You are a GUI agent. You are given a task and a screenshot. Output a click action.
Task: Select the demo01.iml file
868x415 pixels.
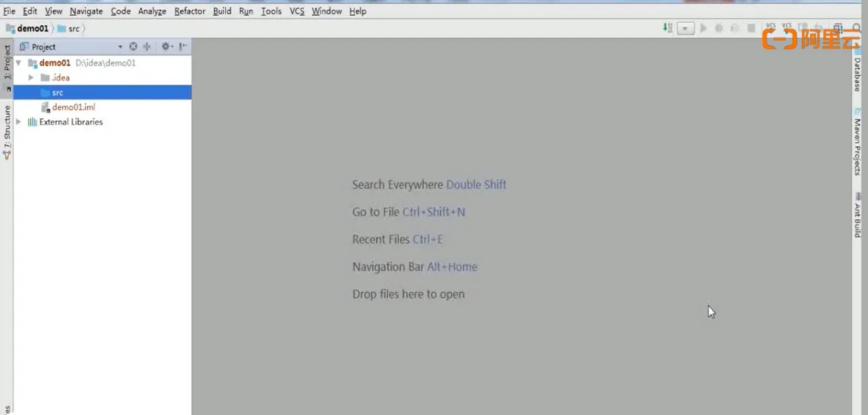(x=68, y=107)
